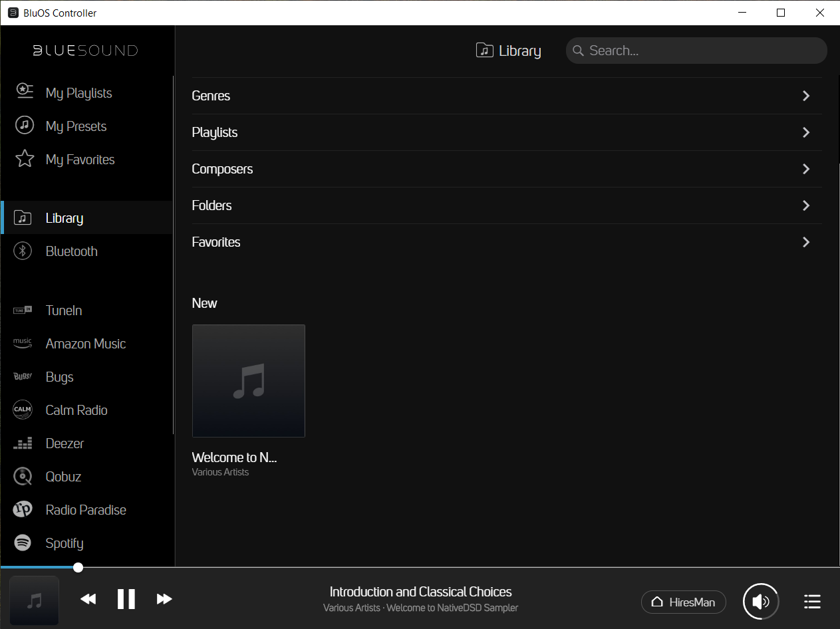Open Qobuz music service
The height and width of the screenshot is (629, 840).
(63, 477)
